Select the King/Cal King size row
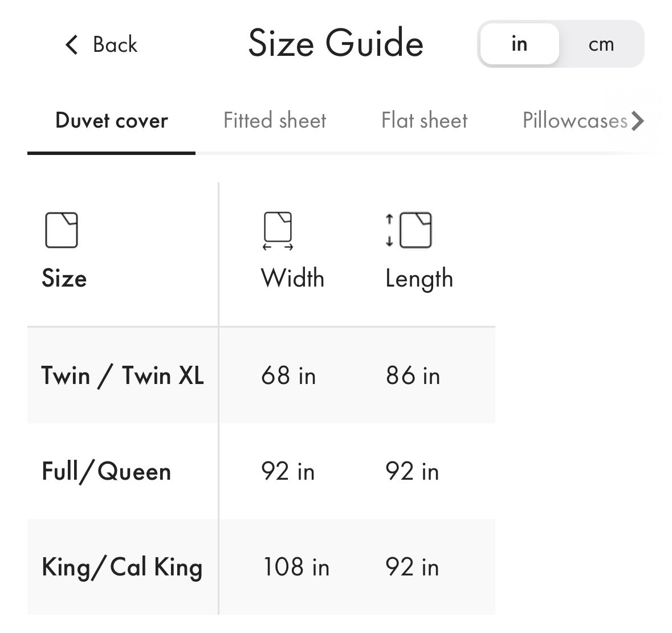 coord(262,567)
